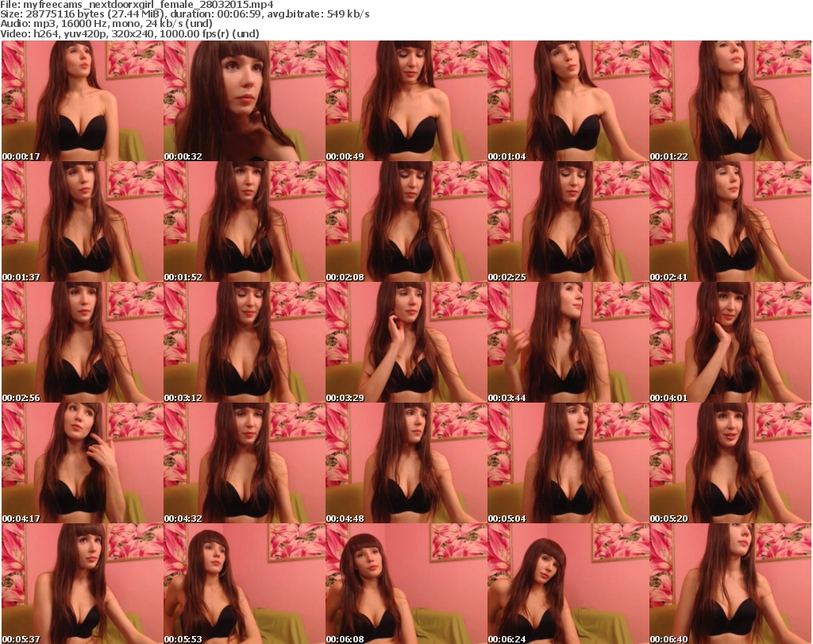Viewport: 813px width, 644px height.
Task: Click the preview frame at 00:06:08
Action: (406, 584)
